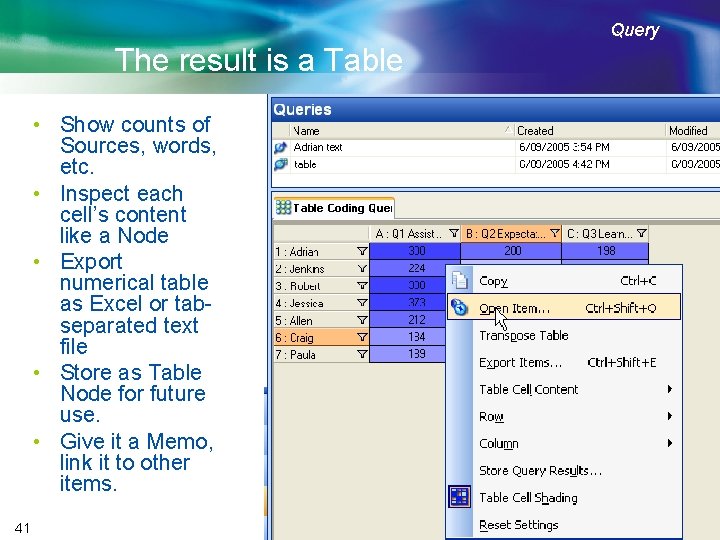Click the query icon beside table row
This screenshot has width=720, height=540.
pos(281,164)
